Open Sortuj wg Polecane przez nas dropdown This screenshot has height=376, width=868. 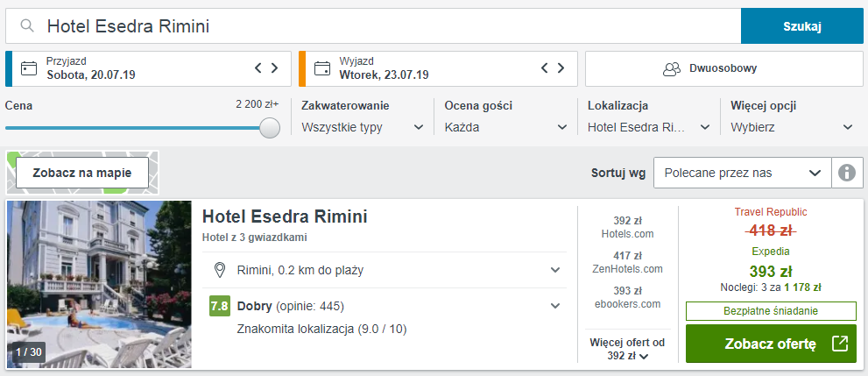tap(743, 173)
